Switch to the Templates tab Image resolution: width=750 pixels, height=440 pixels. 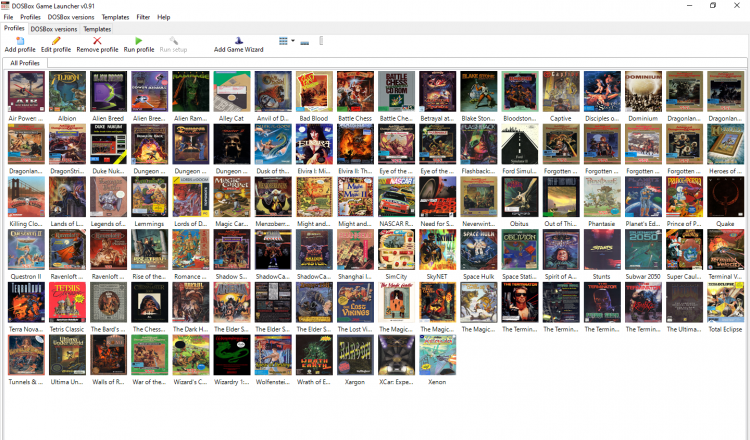pyautogui.click(x=97, y=29)
